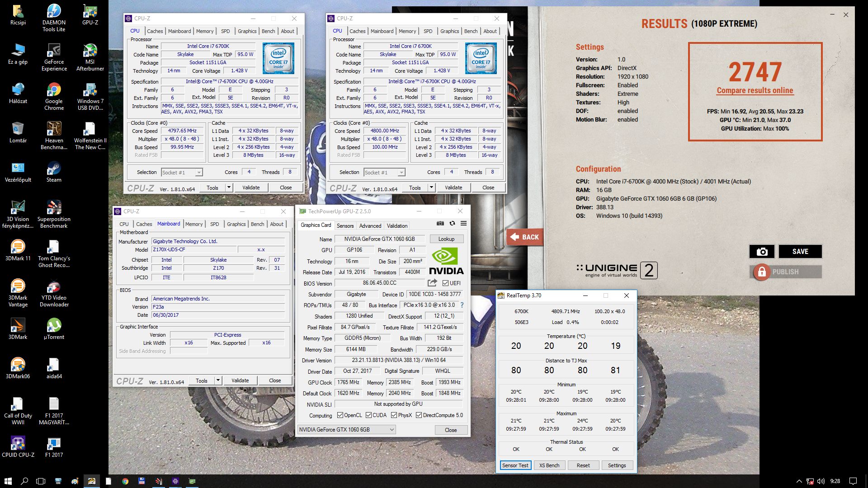Click the GPU-Z screenshot camera icon
Viewport: 868px width, 488px height.
[x=440, y=223]
